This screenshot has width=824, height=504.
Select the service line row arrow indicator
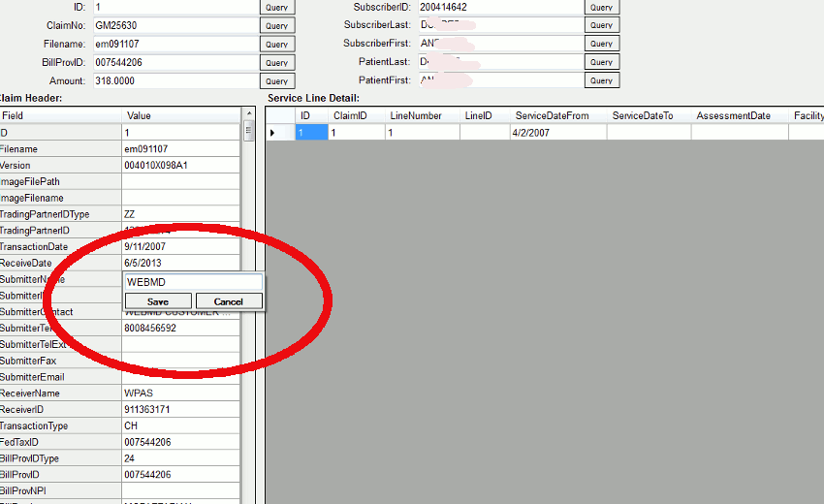point(273,132)
